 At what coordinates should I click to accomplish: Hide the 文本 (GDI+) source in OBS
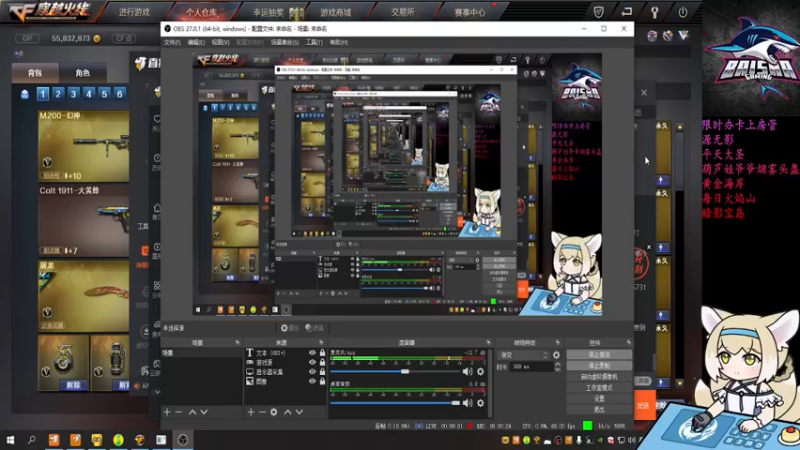pos(312,353)
